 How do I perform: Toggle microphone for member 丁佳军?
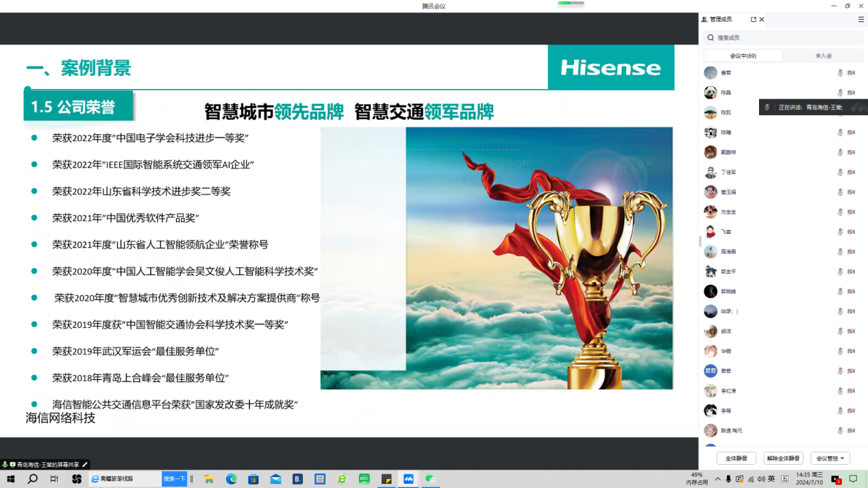(x=840, y=172)
